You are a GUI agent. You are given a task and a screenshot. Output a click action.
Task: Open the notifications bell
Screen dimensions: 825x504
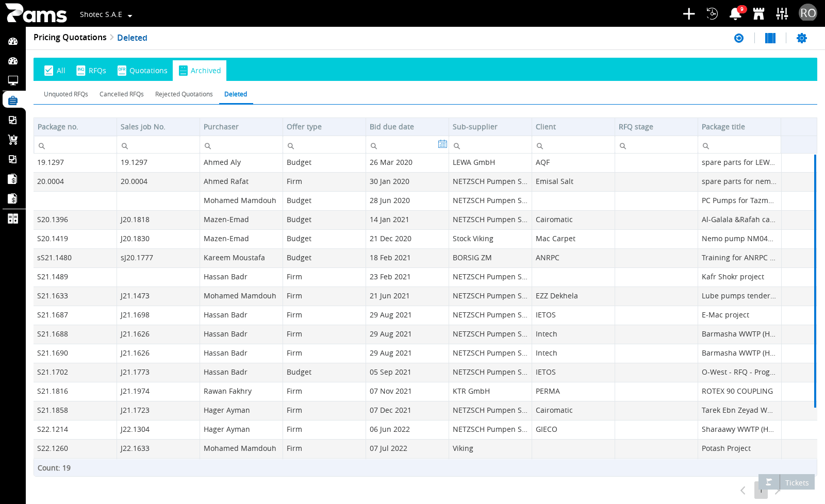click(x=735, y=14)
